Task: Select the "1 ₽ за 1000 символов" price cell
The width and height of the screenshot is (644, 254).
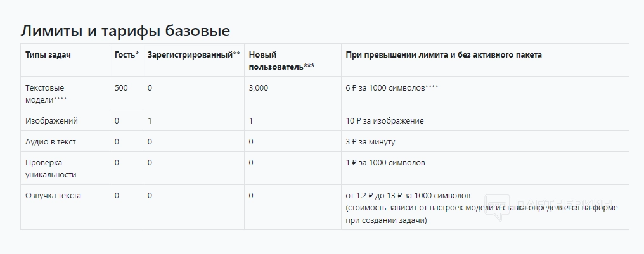Action: 385,163
